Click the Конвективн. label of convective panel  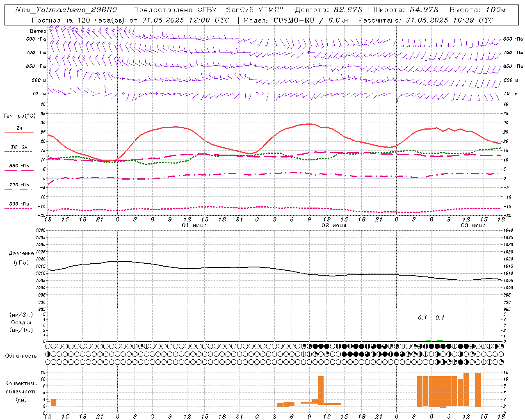click(21, 383)
